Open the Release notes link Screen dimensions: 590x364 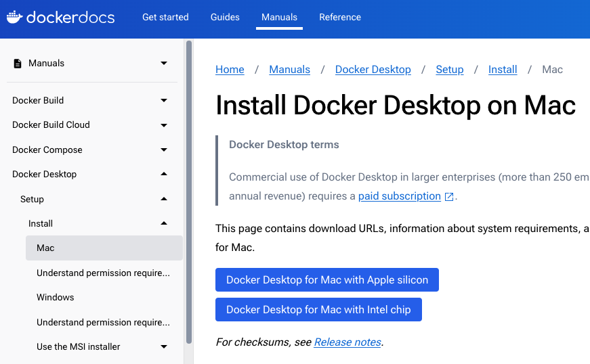coord(347,342)
